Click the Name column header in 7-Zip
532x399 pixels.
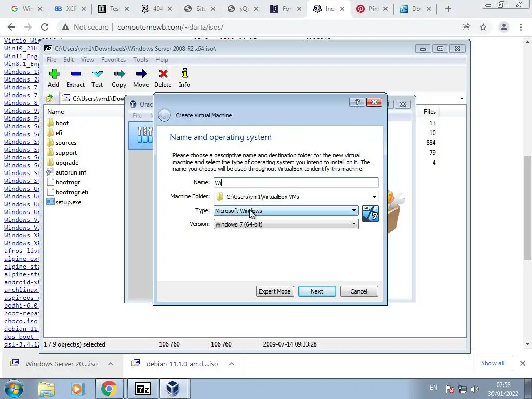click(x=56, y=112)
